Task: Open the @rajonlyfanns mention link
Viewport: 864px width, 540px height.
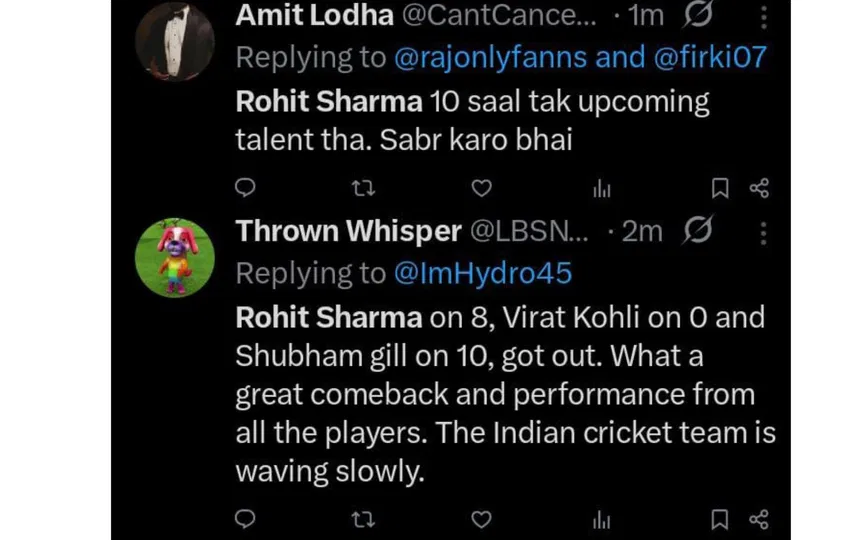Action: (490, 57)
